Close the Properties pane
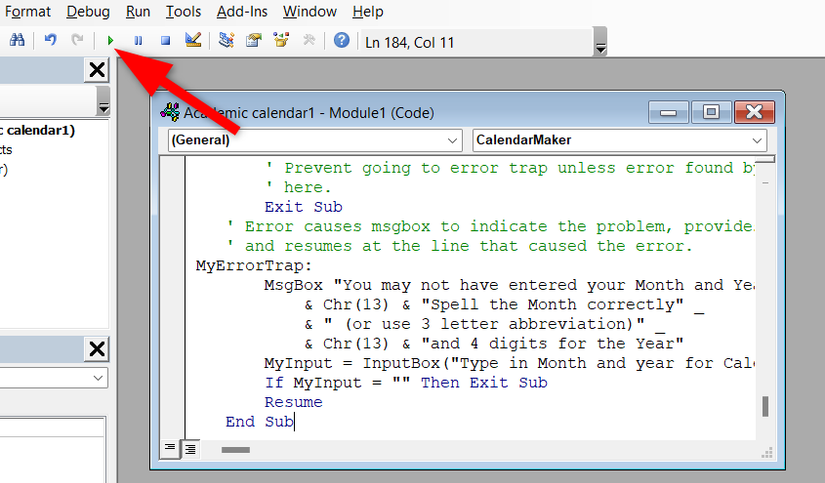 coord(97,349)
